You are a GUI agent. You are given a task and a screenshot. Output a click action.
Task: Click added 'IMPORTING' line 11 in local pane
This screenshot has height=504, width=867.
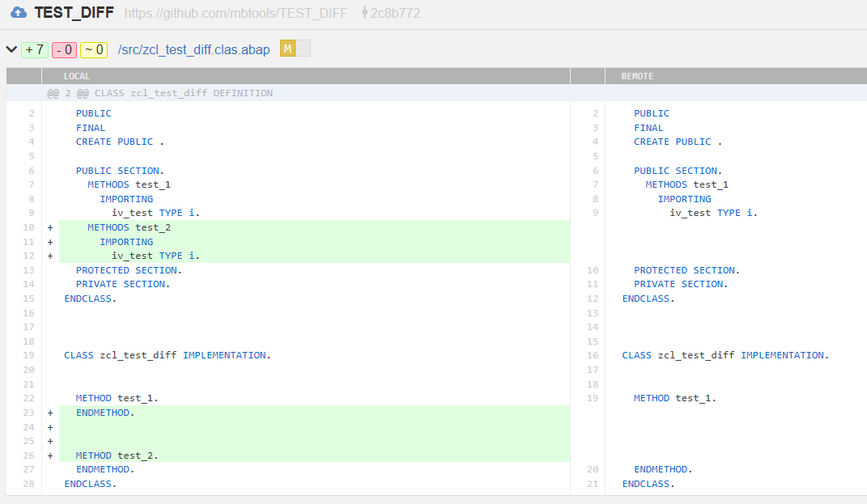point(126,242)
